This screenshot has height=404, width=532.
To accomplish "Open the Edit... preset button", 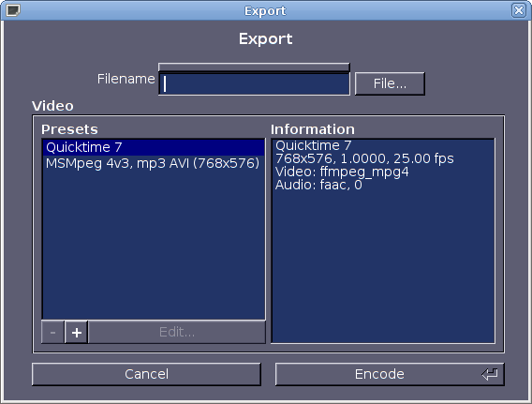I will click(177, 332).
